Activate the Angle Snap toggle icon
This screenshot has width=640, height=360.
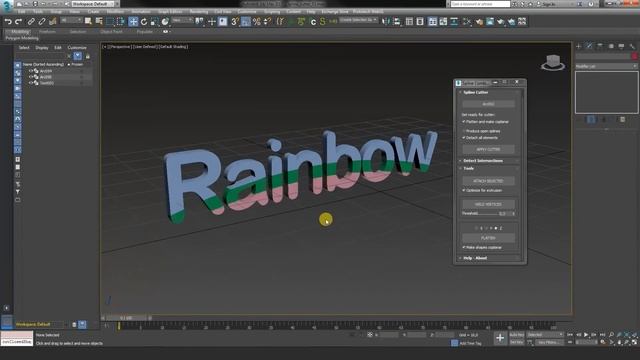tap(246, 22)
